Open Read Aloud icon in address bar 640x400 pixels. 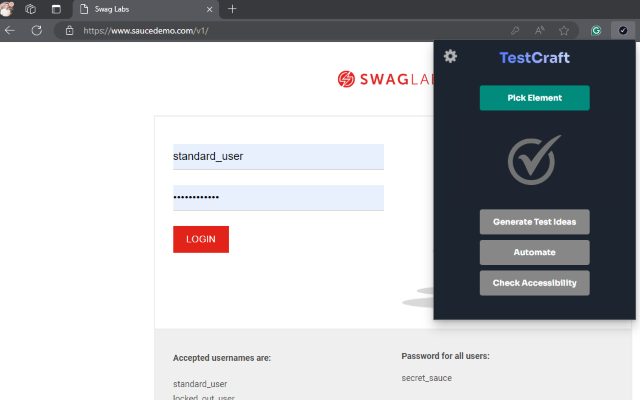click(x=540, y=30)
